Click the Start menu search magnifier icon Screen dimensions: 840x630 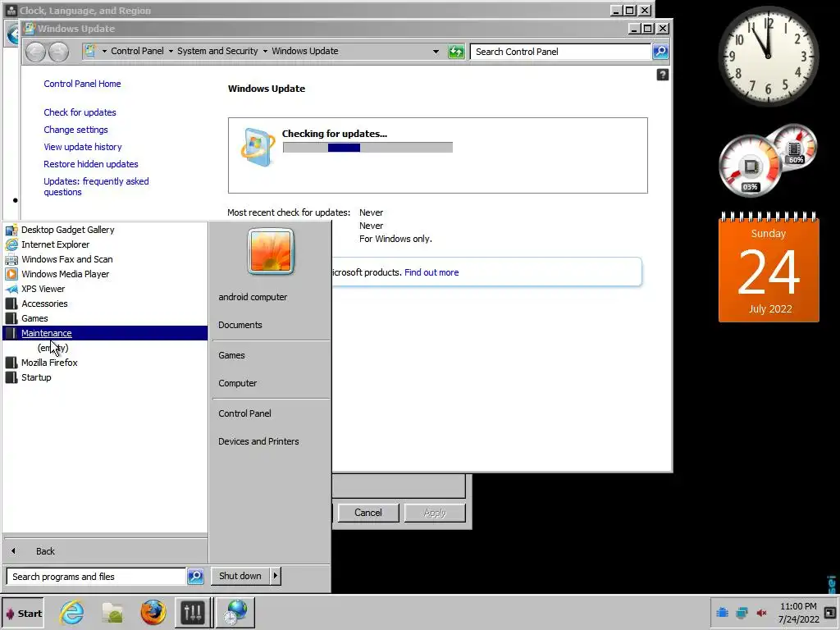(195, 577)
